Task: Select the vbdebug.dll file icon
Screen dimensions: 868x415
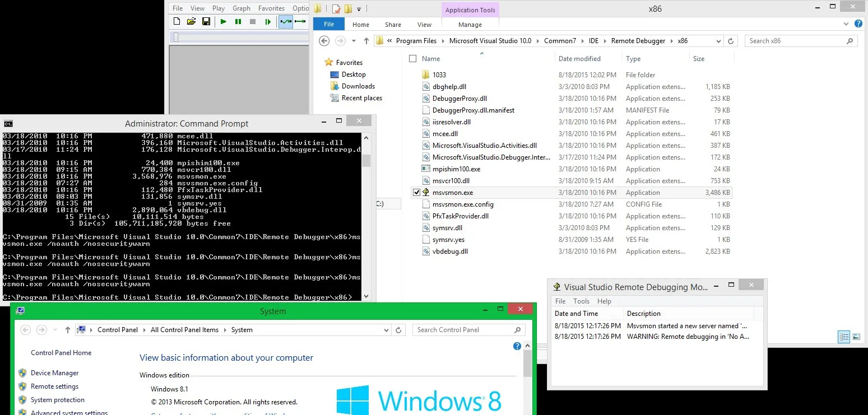Action: 426,251
